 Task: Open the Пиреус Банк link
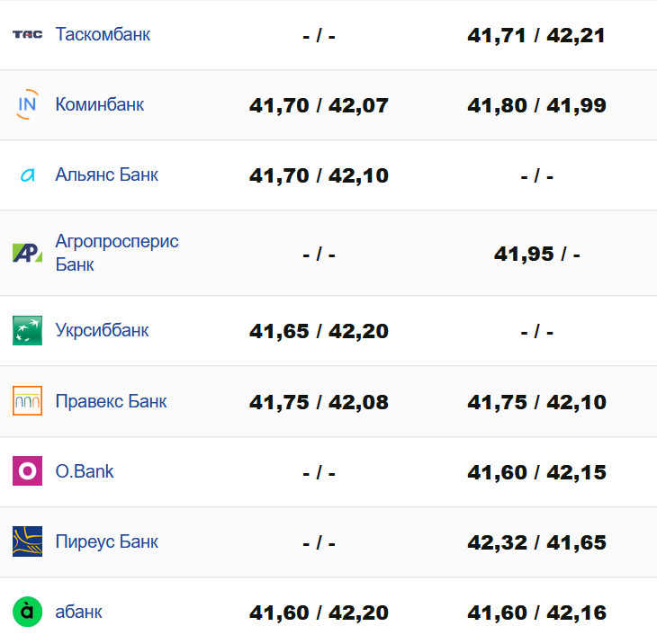(106, 541)
